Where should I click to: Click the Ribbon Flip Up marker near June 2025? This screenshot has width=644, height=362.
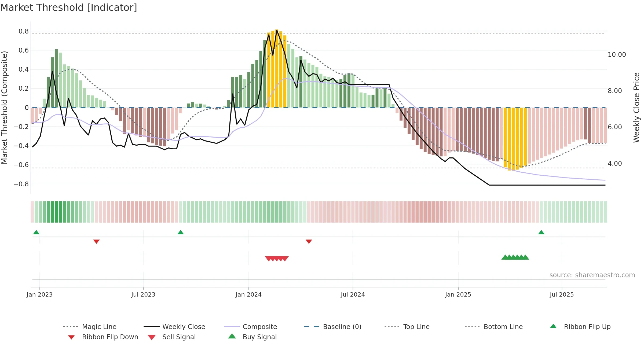[x=541, y=232]
